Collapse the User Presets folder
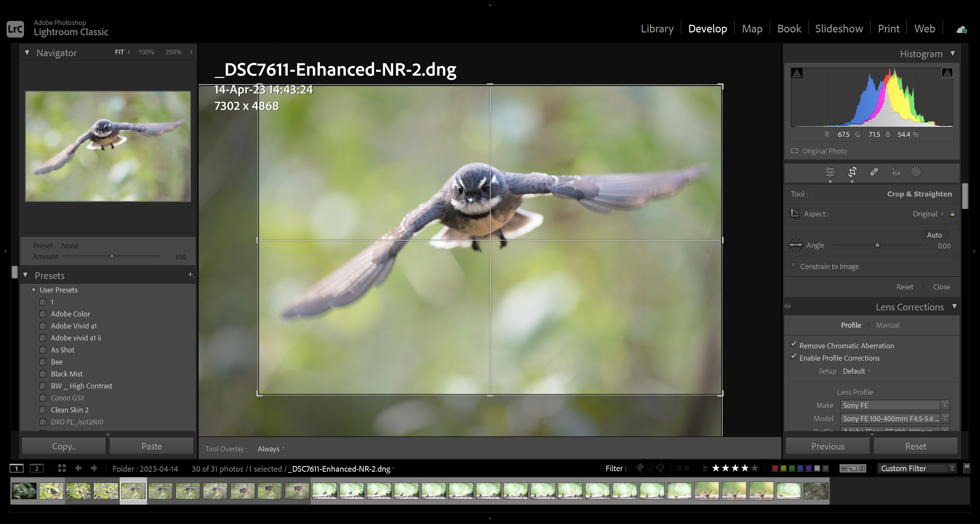Image resolution: width=980 pixels, height=524 pixels. click(x=33, y=290)
